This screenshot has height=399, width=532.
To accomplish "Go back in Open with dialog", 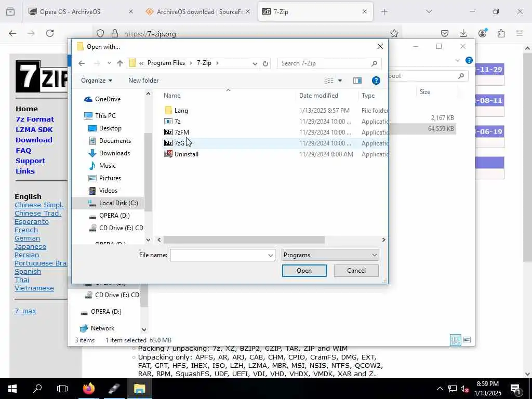I will click(82, 63).
